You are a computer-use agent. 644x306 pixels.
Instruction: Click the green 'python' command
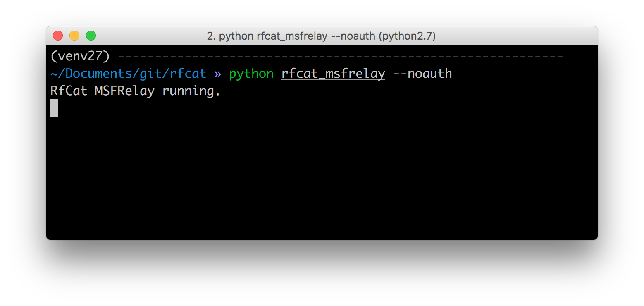click(x=251, y=74)
